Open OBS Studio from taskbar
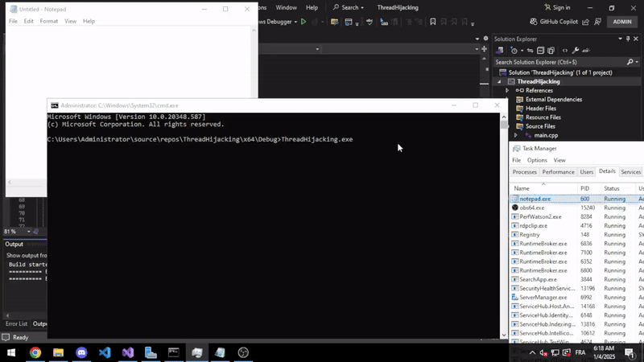This screenshot has width=644, height=362. pyautogui.click(x=243, y=352)
